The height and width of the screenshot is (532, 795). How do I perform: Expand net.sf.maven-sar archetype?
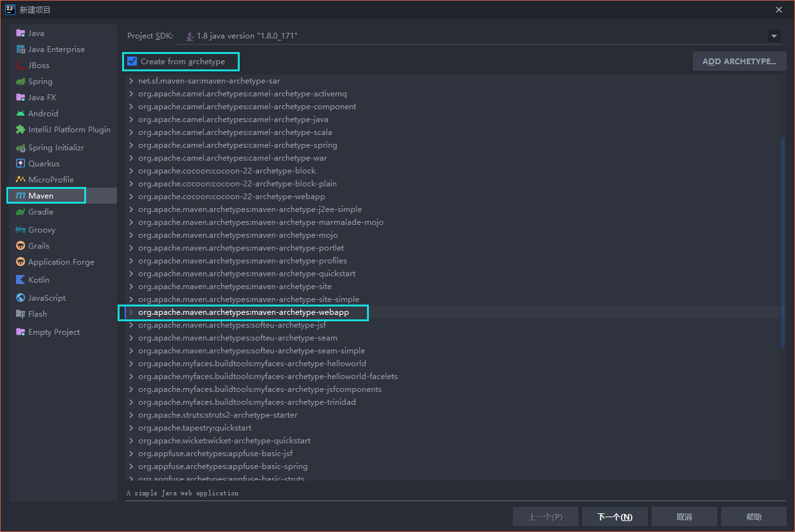(x=131, y=81)
